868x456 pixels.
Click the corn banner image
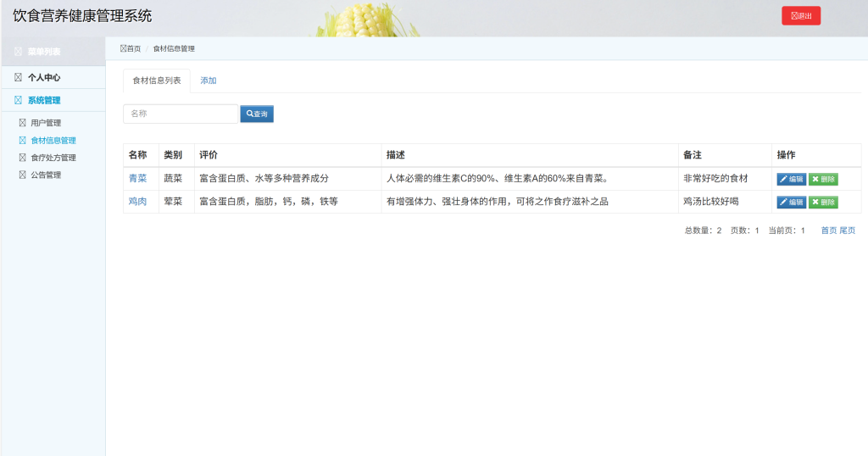[367, 20]
